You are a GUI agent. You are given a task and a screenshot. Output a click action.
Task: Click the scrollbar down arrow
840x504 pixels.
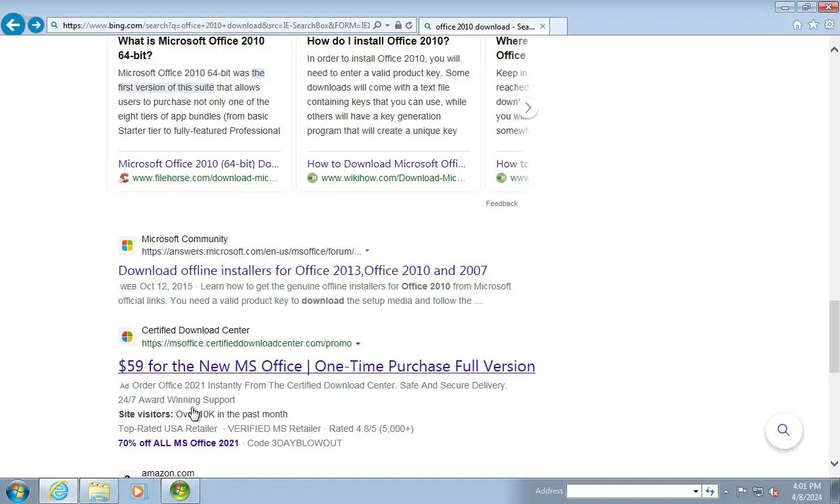coord(834,463)
